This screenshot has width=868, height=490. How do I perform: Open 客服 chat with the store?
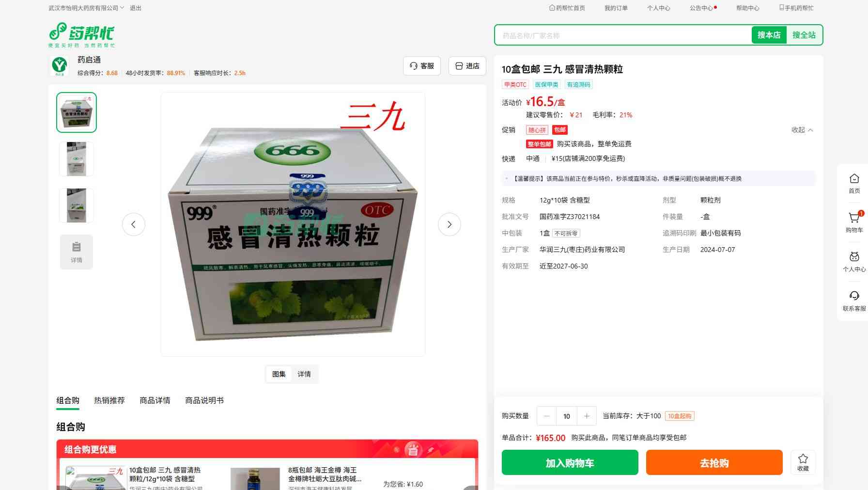tap(422, 66)
